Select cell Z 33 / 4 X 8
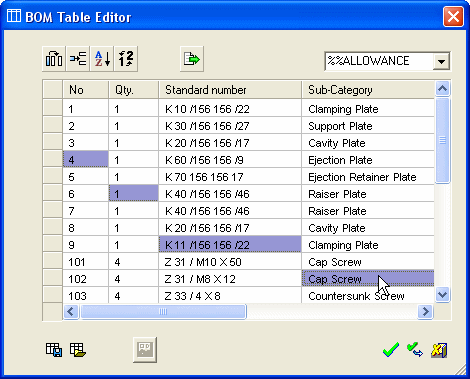This screenshot has width=470, height=379. (x=230, y=296)
